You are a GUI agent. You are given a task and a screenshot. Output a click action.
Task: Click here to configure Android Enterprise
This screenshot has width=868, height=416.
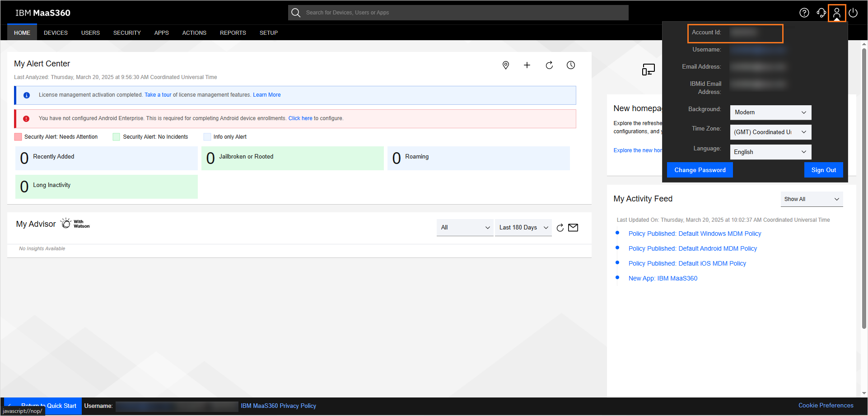[300, 118]
